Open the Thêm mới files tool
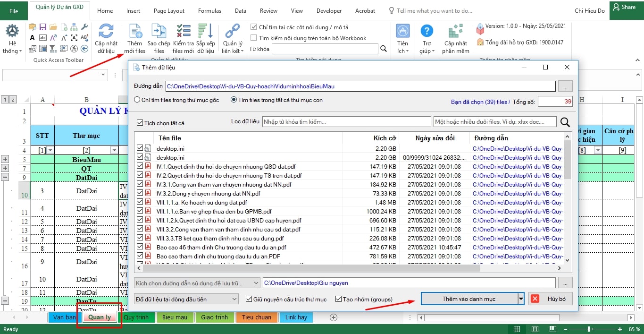This screenshot has height=334, width=644. point(134,32)
